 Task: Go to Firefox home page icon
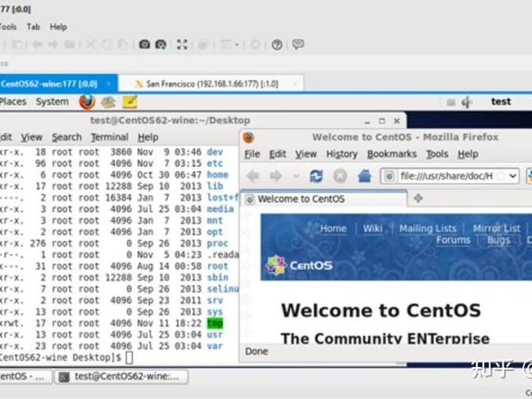[364, 176]
